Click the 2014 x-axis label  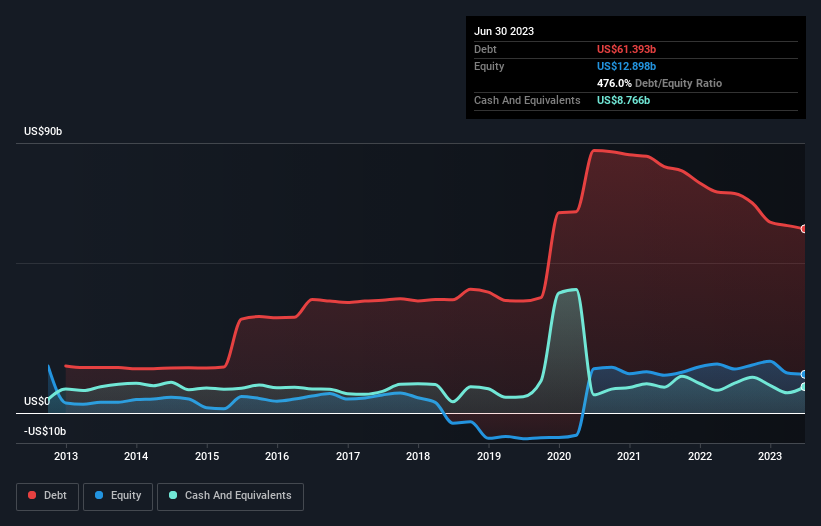click(x=136, y=456)
